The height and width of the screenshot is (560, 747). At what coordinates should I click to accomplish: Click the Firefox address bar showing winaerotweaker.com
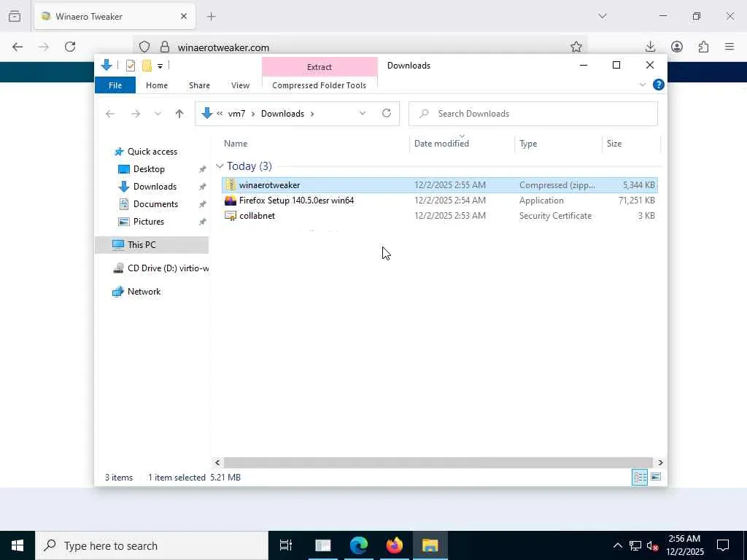click(362, 47)
